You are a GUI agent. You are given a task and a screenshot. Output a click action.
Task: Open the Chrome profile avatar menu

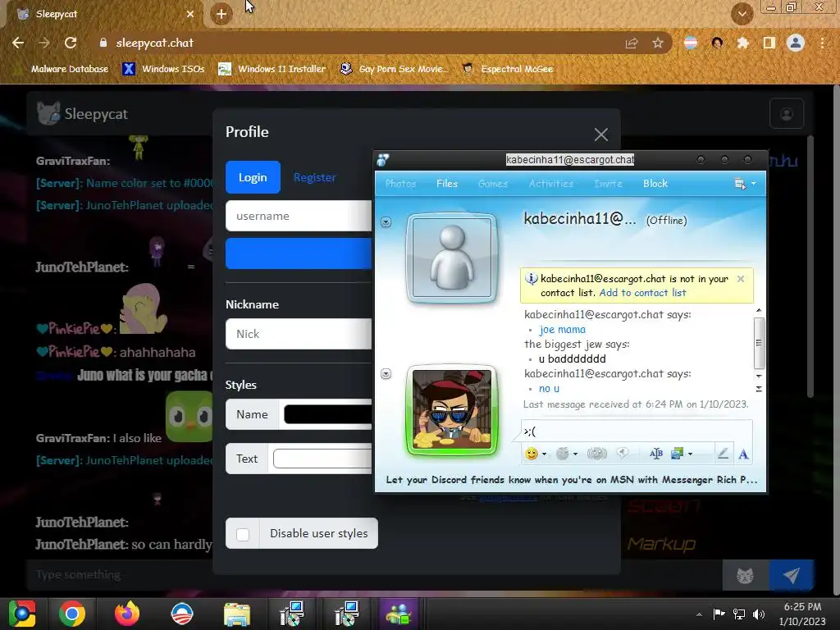[796, 43]
